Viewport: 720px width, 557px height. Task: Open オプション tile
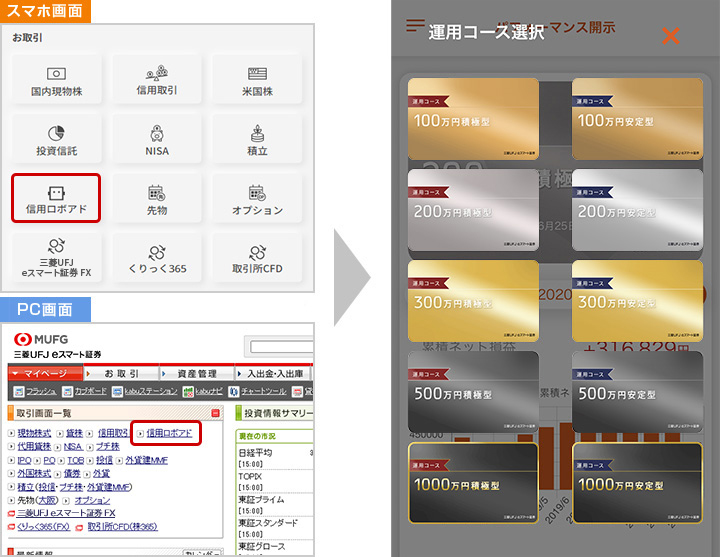(x=257, y=198)
